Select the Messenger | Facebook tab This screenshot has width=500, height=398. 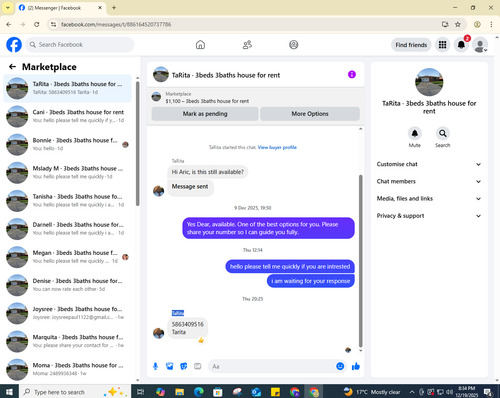pos(61,8)
